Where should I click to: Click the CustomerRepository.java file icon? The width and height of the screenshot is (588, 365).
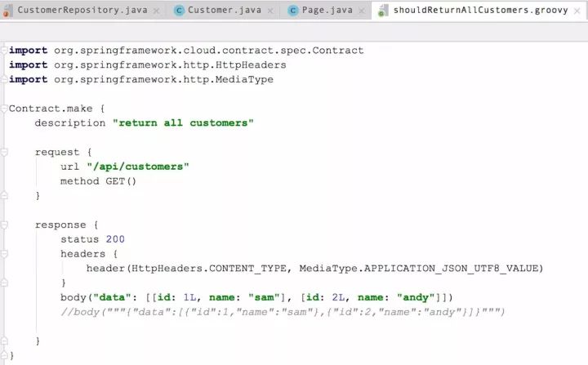point(7,11)
